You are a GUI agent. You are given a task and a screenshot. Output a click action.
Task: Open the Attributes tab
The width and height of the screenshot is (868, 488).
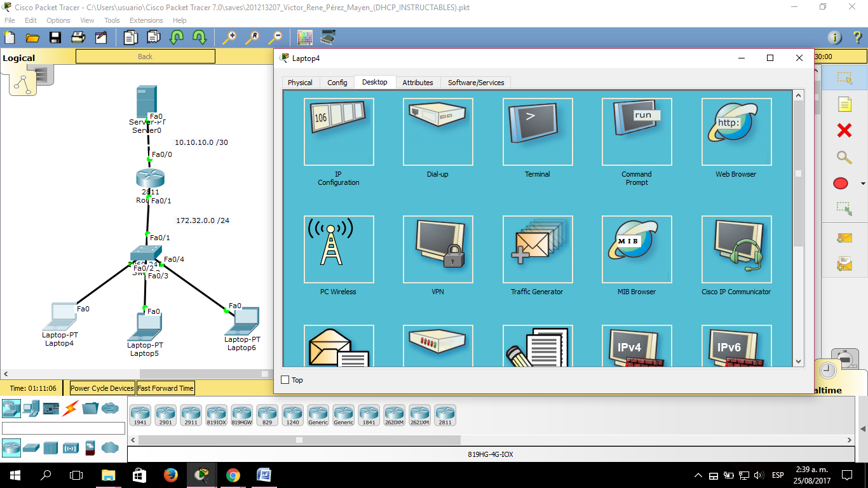point(417,83)
